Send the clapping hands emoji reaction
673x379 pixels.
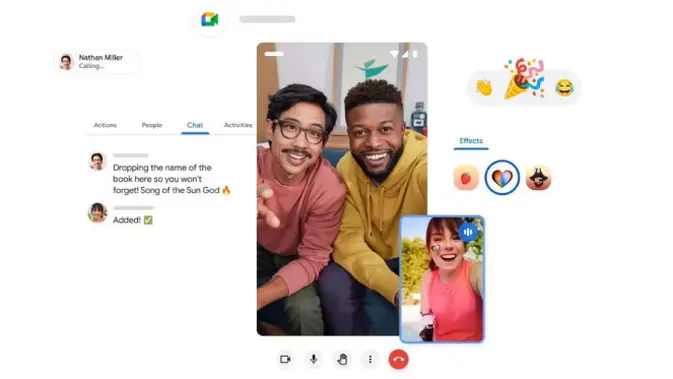click(x=484, y=88)
